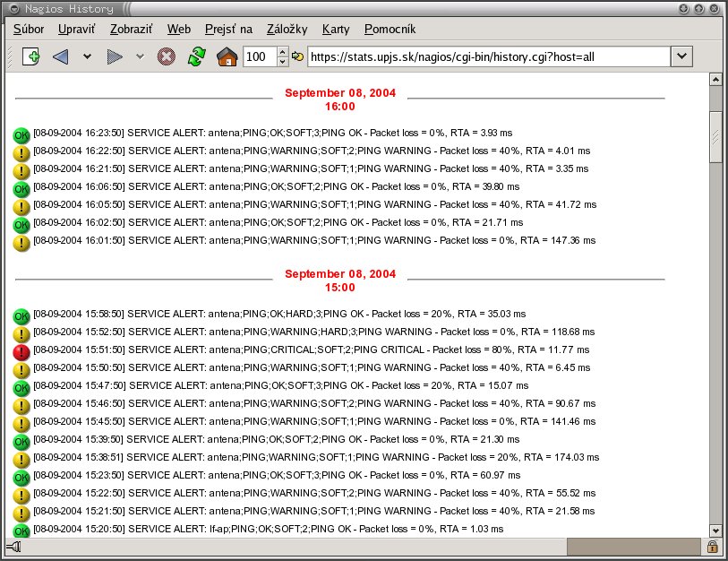Go to the home page icon
728x561 pixels.
click(x=227, y=56)
